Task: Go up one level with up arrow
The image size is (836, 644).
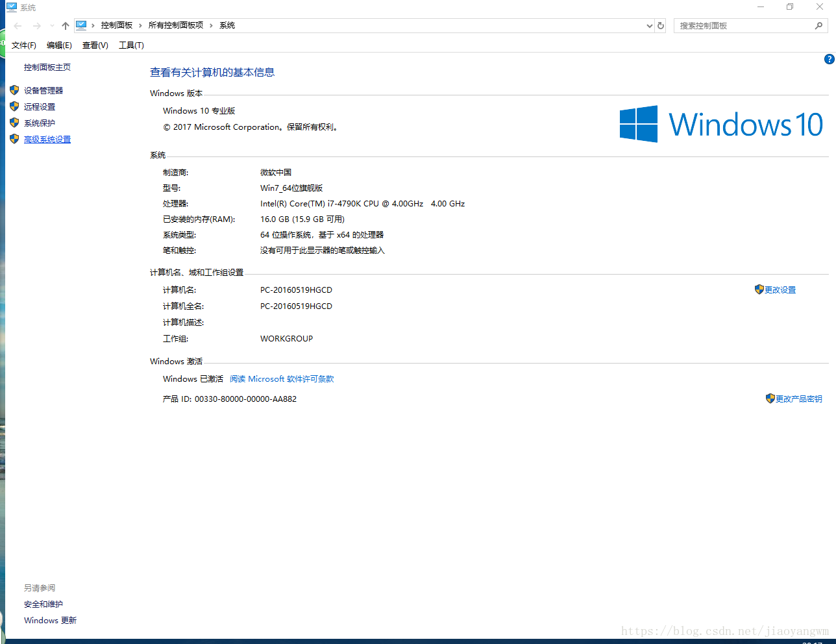Action: [x=66, y=26]
